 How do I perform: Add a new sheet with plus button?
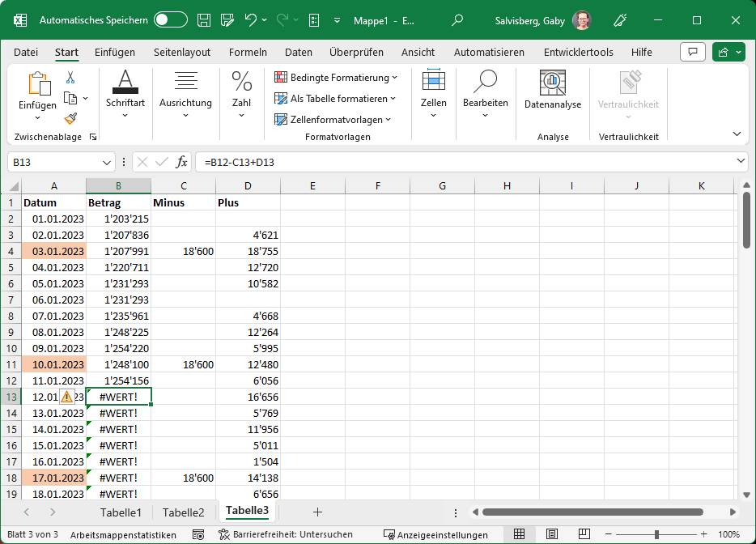tap(317, 512)
